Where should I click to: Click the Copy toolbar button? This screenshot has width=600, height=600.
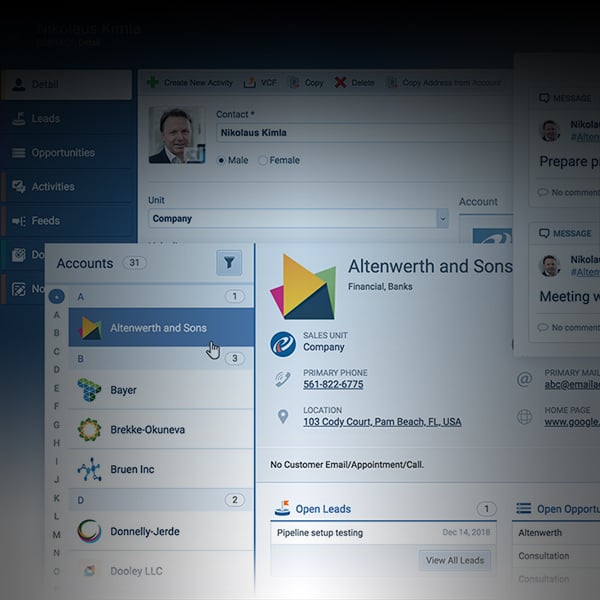[x=306, y=83]
